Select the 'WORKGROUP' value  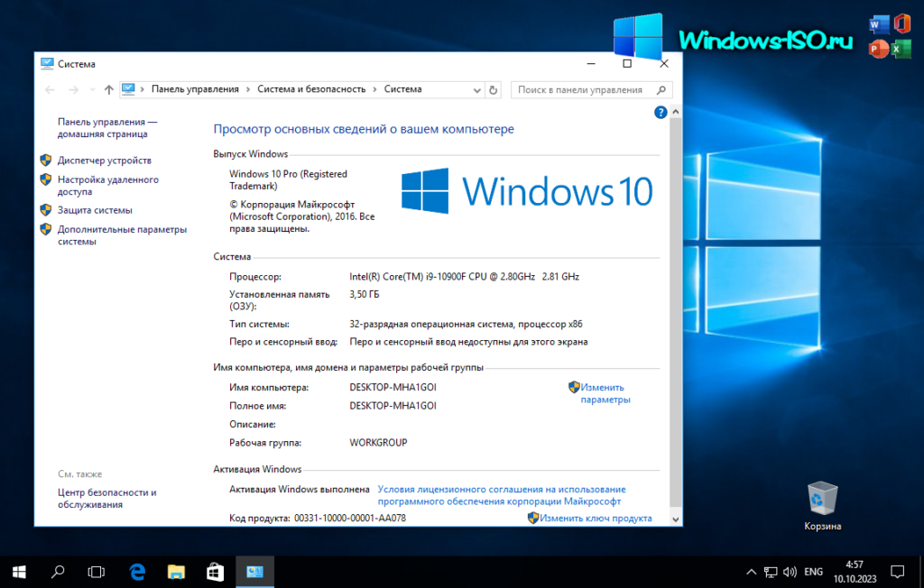(x=378, y=443)
